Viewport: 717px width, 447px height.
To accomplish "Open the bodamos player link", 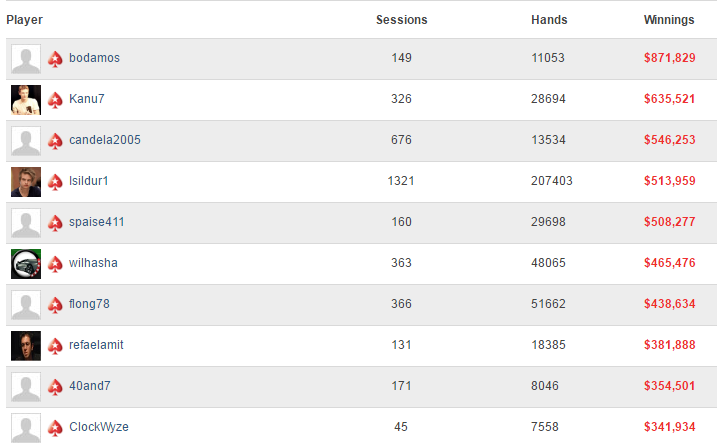I will [x=94, y=58].
